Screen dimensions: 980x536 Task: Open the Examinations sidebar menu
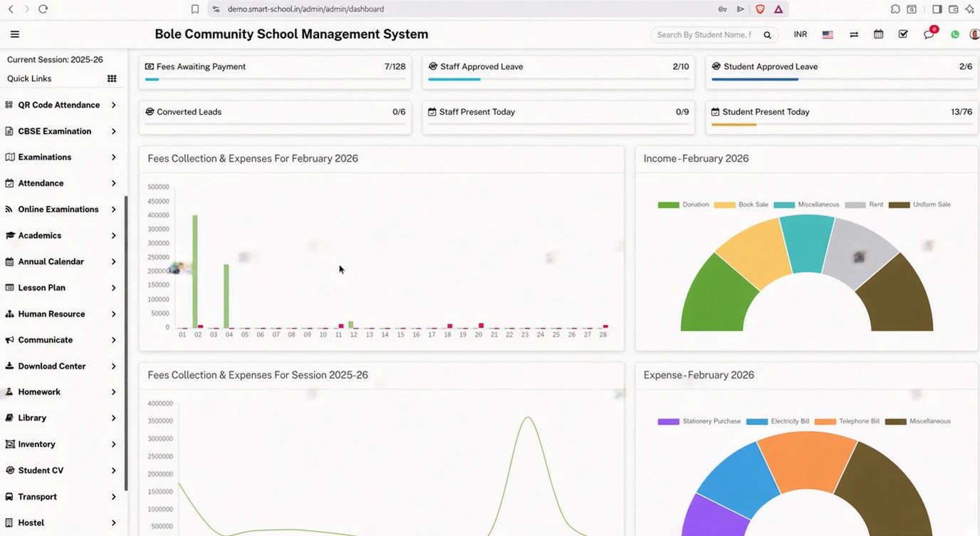pos(61,157)
